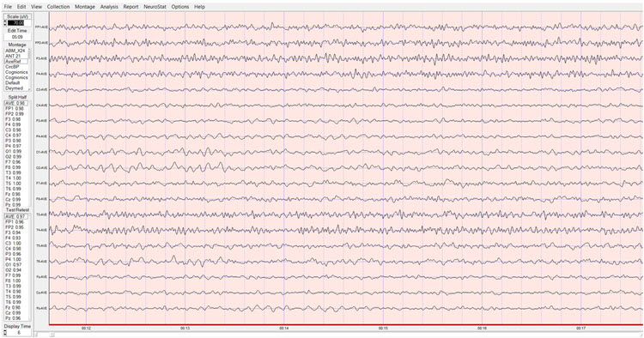Click the C3-AVE channel label
This screenshot has height=338, width=644.
(x=41, y=89)
